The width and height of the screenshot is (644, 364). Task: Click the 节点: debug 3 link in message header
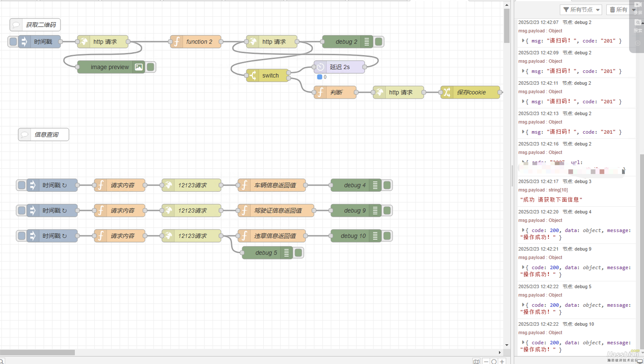577,181
